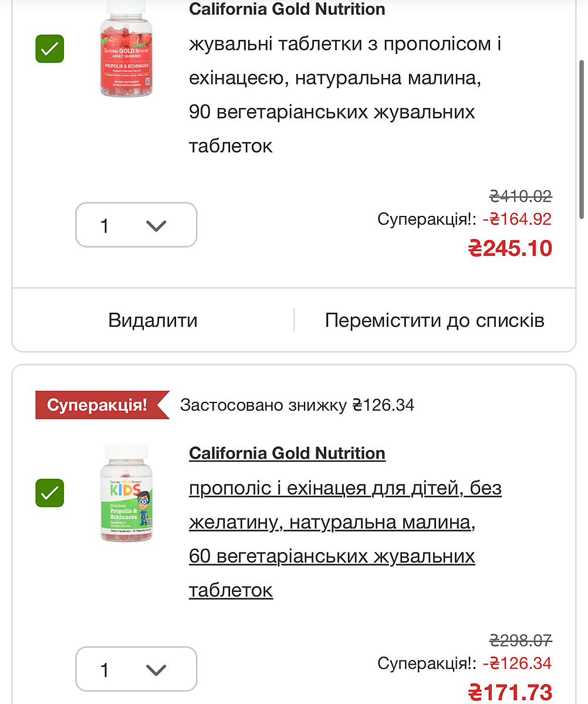Uncheck the kids propolis echinacea item checkbox
This screenshot has height=704, width=588.
coord(50,493)
